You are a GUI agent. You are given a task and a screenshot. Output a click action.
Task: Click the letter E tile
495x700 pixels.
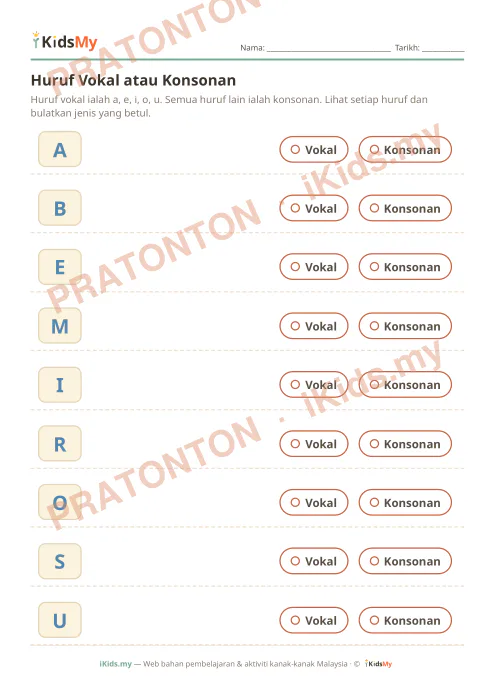pos(60,267)
